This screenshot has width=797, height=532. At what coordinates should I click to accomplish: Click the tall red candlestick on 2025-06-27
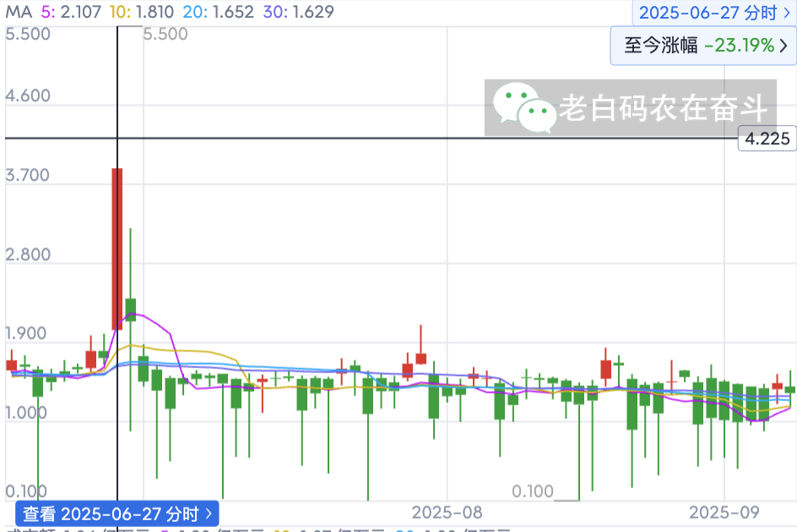[x=117, y=249]
